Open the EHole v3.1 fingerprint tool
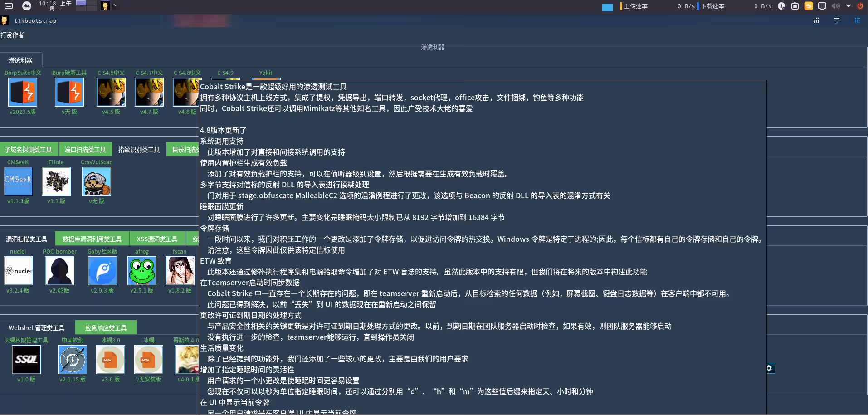The width and height of the screenshot is (868, 415). (56, 181)
